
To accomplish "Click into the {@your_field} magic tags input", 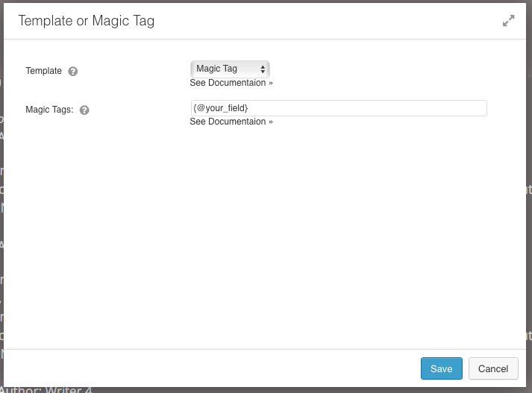I will point(339,108).
